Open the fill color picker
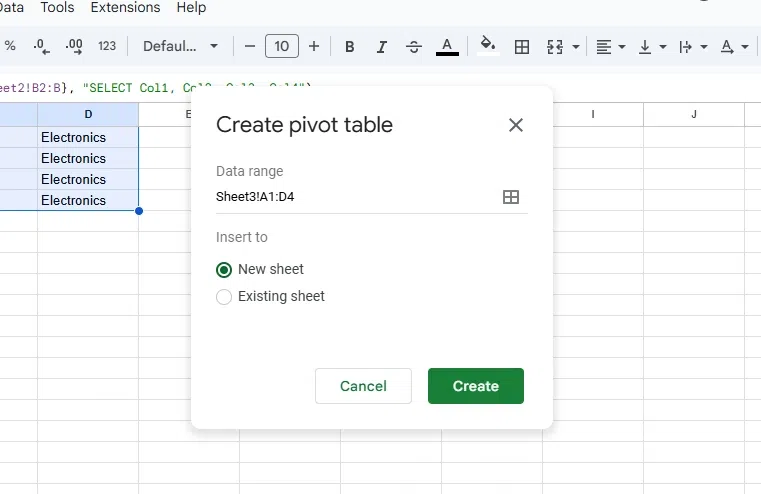761x494 pixels. pos(488,46)
